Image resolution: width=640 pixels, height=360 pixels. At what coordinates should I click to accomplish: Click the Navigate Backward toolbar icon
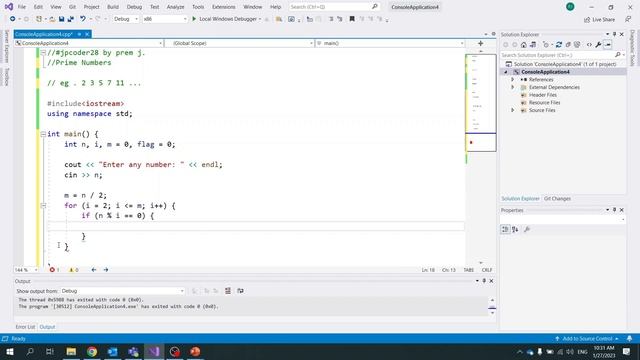pyautogui.click(x=13, y=19)
